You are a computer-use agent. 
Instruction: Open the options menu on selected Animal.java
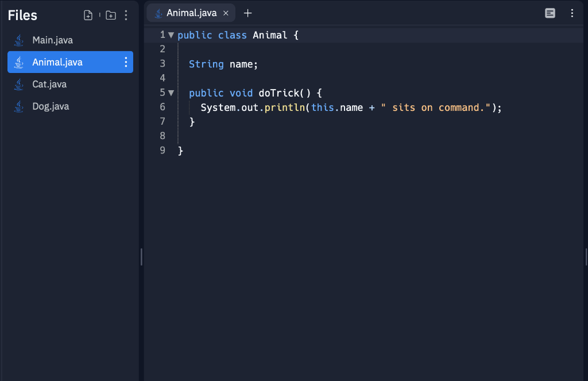point(126,62)
